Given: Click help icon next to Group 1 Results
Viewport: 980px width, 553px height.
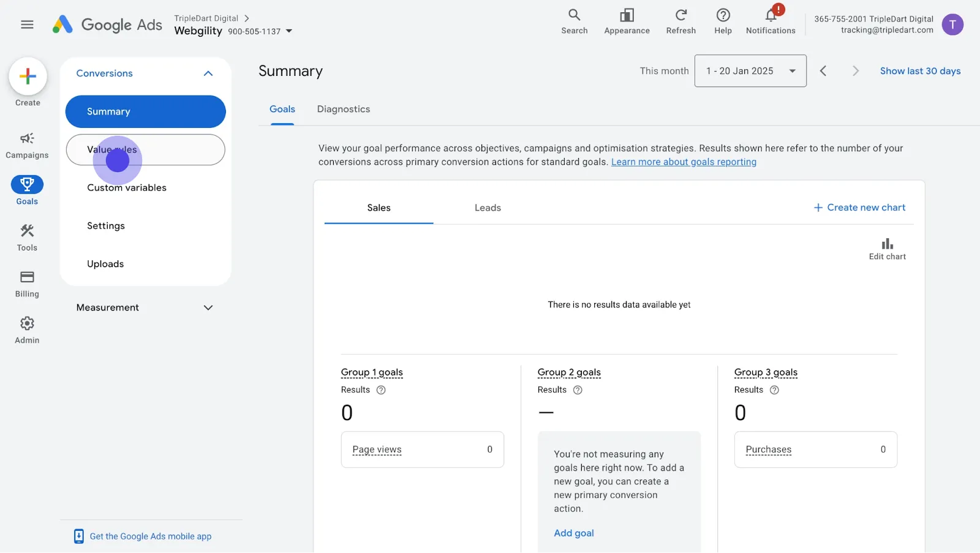Looking at the screenshot, I should click(x=381, y=390).
